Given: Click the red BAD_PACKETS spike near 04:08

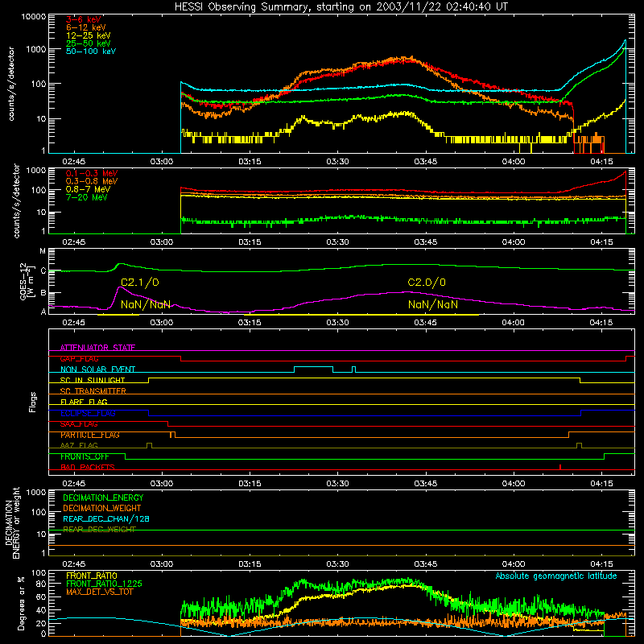Looking at the screenshot, I should [560, 467].
